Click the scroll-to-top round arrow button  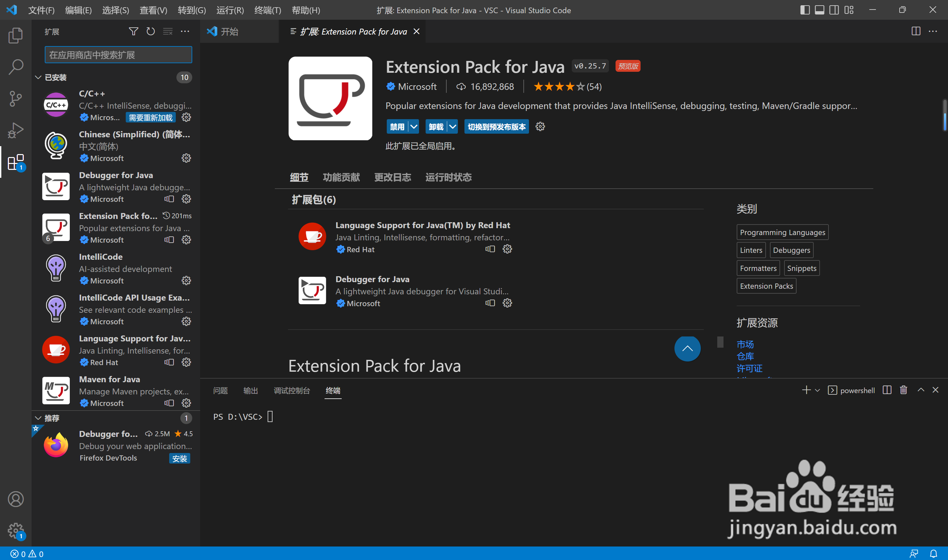coord(687,349)
